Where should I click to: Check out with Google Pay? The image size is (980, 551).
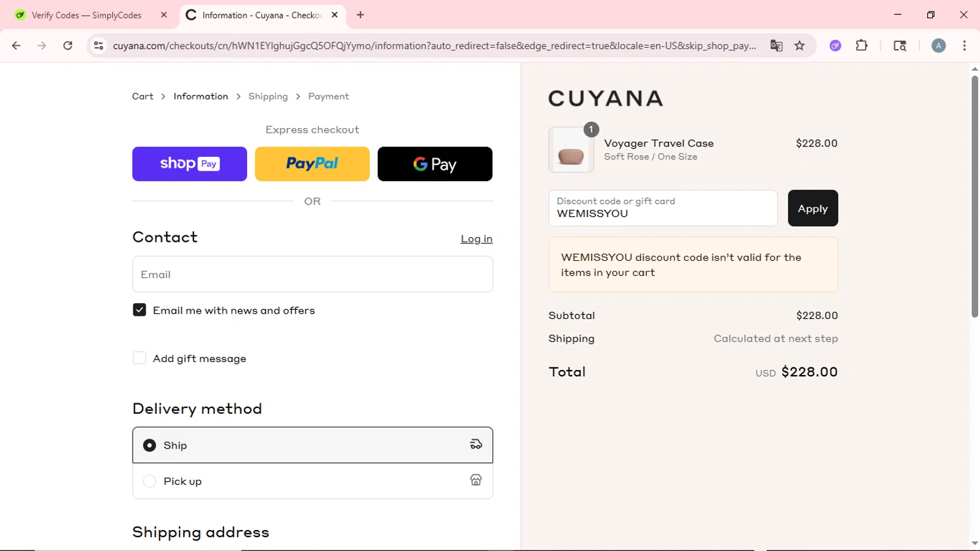coord(435,164)
